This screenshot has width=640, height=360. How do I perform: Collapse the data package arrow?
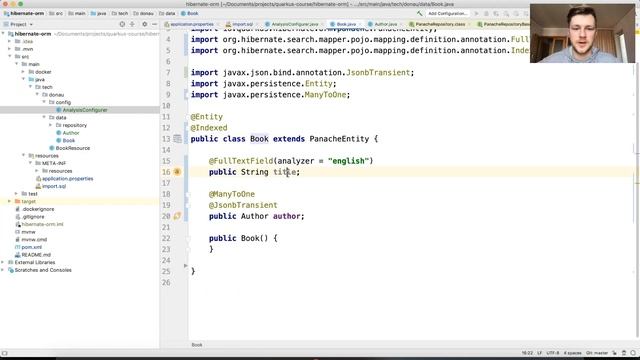tap(44, 118)
